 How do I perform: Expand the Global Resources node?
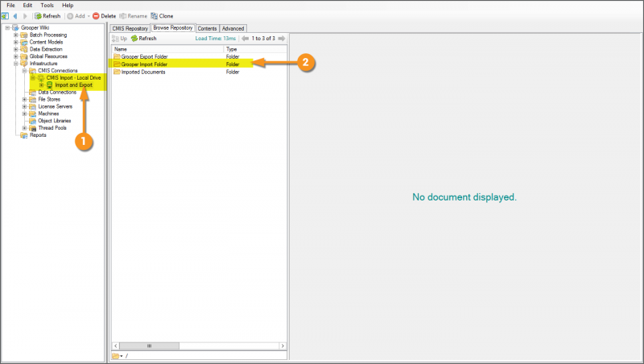click(x=16, y=56)
